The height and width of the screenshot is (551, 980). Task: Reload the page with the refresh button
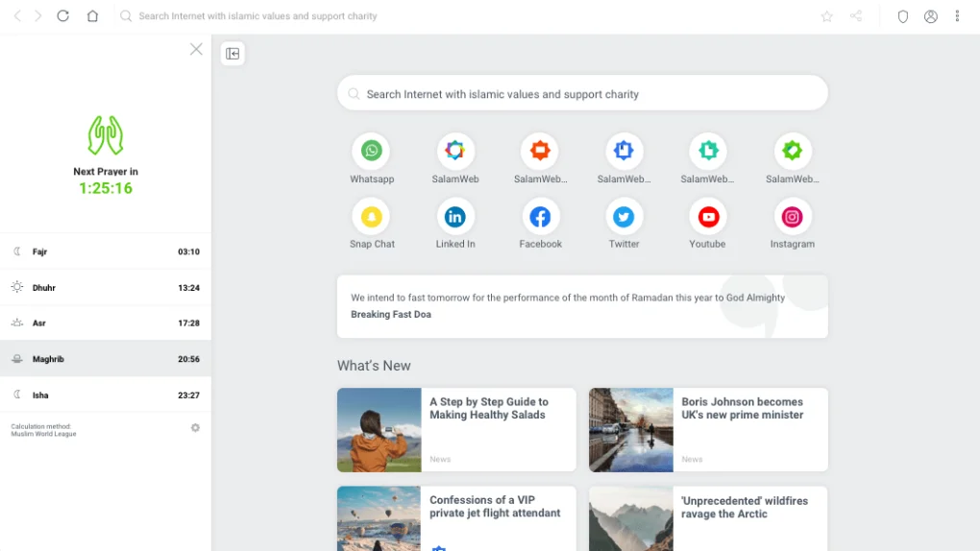(63, 16)
